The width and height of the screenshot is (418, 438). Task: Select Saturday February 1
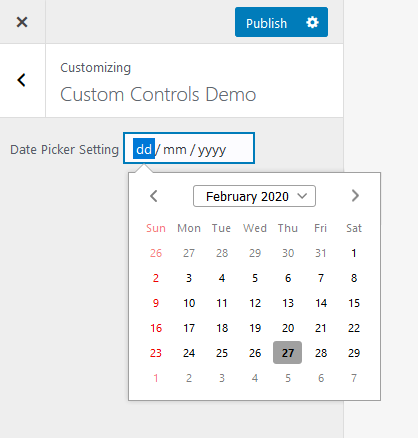pos(354,253)
